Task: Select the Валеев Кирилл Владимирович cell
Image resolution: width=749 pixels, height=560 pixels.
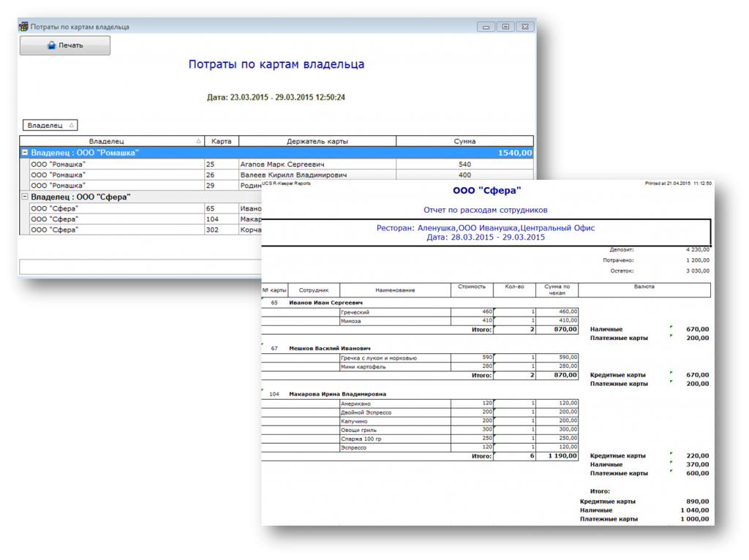Action: point(317,175)
